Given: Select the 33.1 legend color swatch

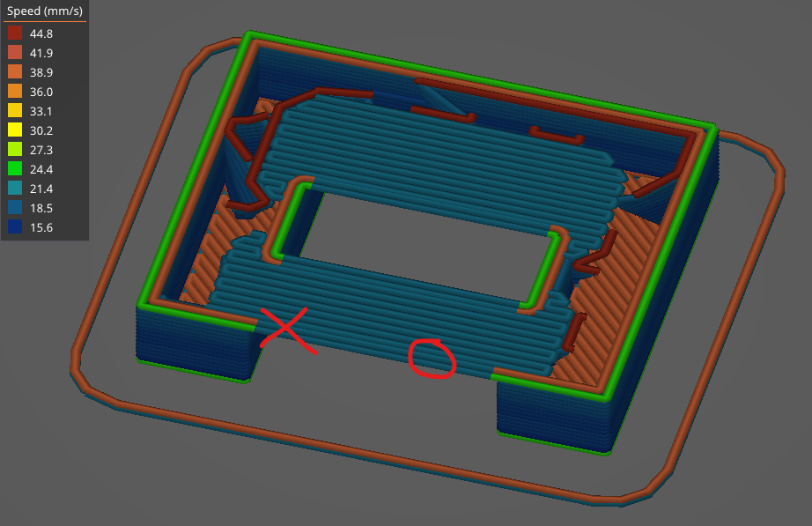Looking at the screenshot, I should [15, 111].
